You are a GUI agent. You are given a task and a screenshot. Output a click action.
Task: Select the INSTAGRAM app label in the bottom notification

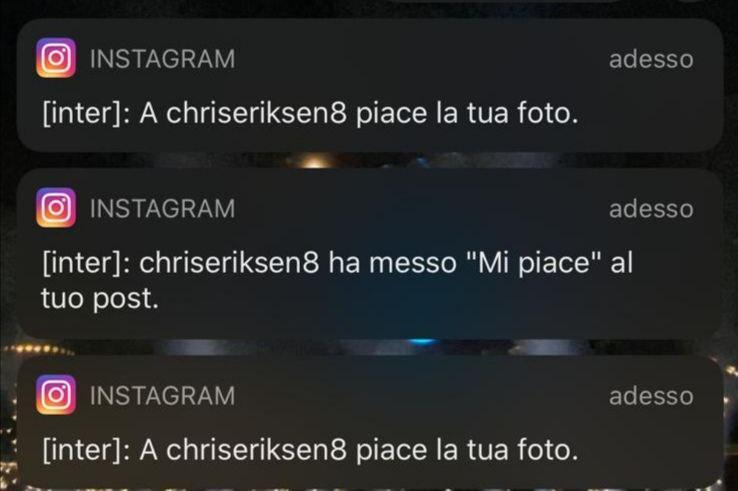pyautogui.click(x=162, y=395)
